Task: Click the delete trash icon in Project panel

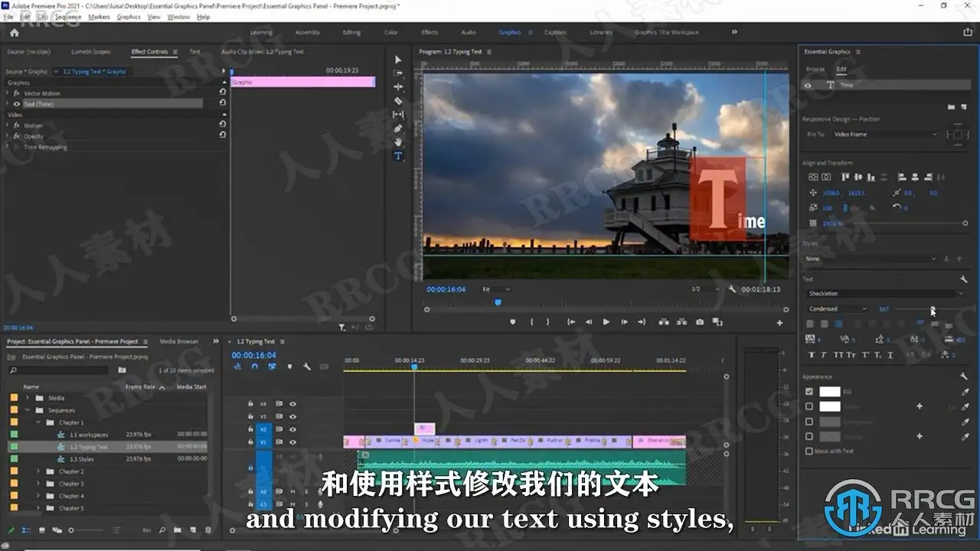Action: click(207, 530)
